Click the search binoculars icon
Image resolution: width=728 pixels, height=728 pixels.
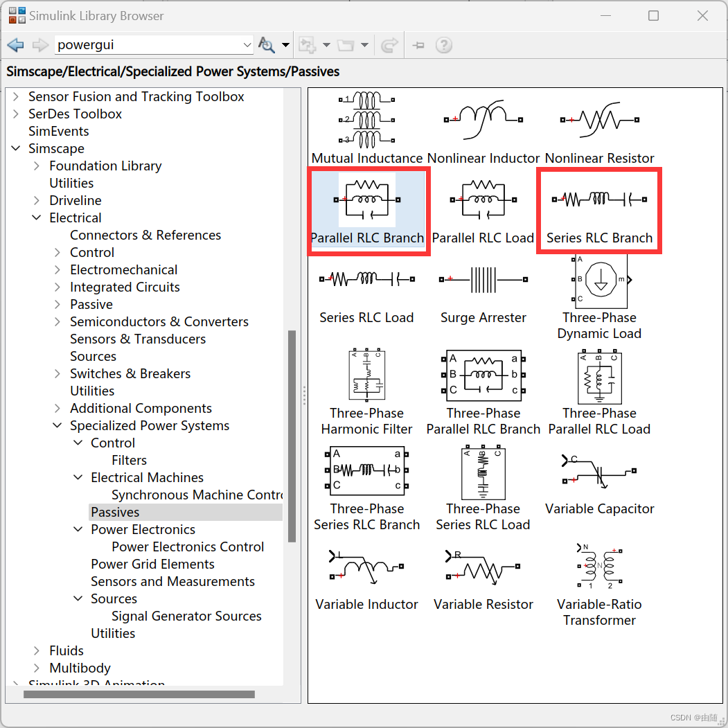(x=267, y=45)
